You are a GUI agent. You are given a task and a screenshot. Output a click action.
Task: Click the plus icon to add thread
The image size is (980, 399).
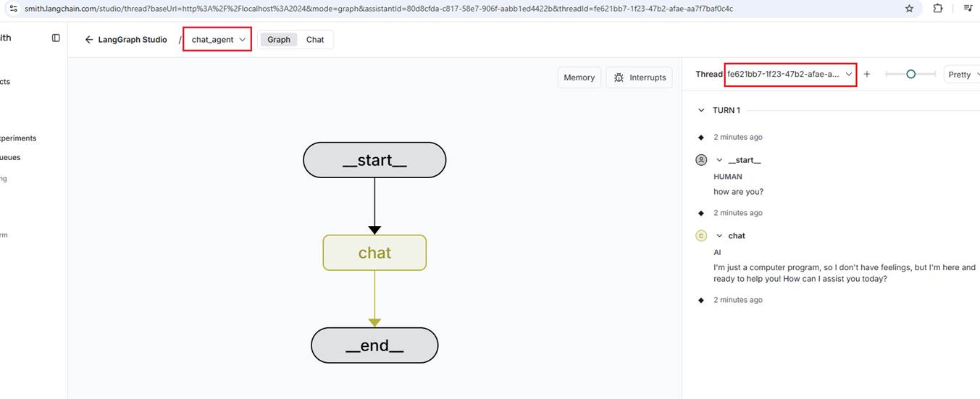pos(867,74)
